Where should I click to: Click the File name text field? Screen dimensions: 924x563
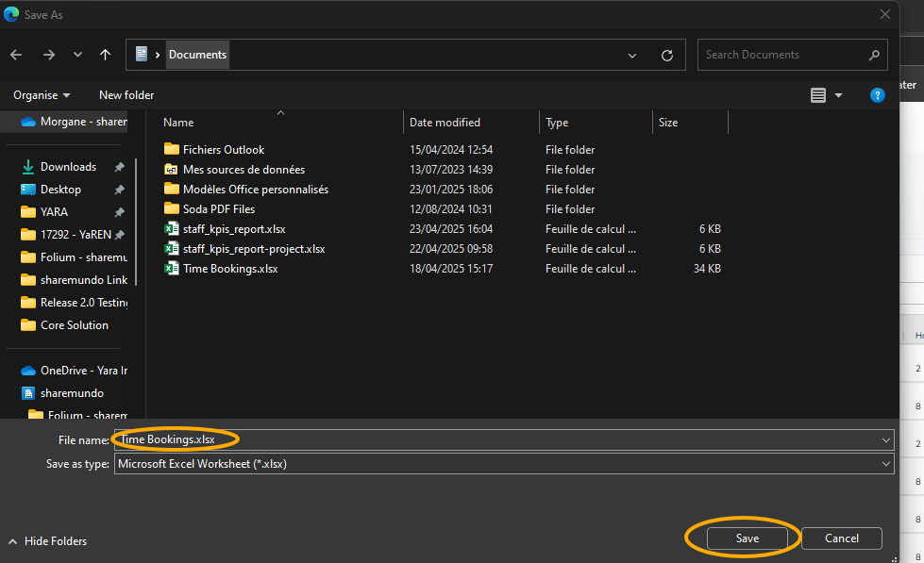[500, 439]
